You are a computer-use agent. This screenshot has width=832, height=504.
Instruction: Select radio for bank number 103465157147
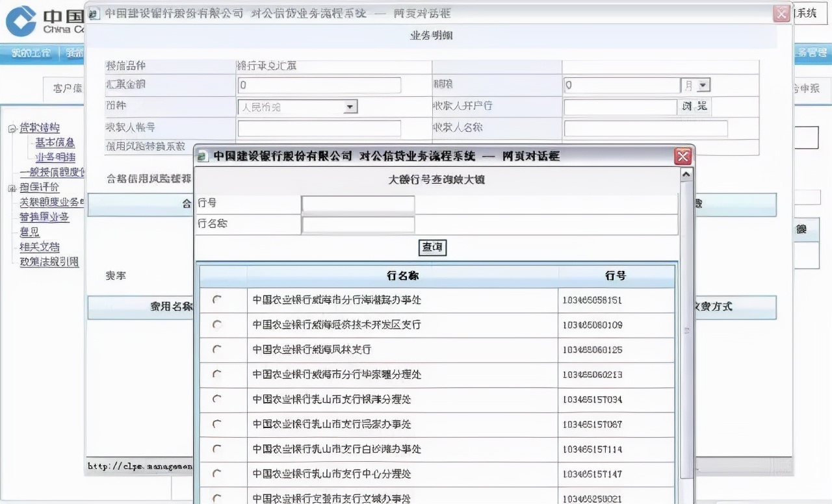217,474
